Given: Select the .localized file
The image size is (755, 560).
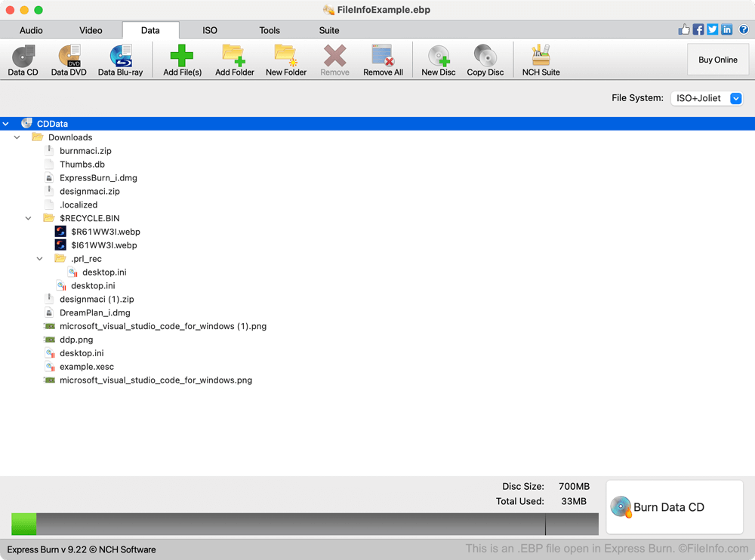Looking at the screenshot, I should click(x=79, y=205).
